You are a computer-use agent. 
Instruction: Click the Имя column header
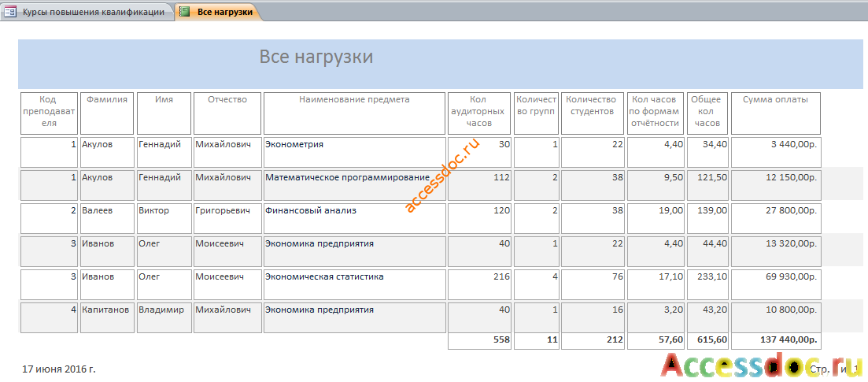pos(164,113)
